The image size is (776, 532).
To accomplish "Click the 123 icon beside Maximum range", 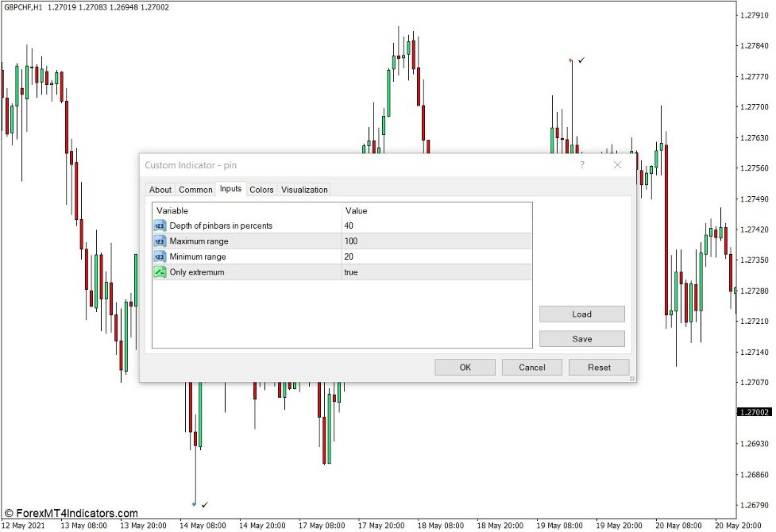I will pos(159,241).
